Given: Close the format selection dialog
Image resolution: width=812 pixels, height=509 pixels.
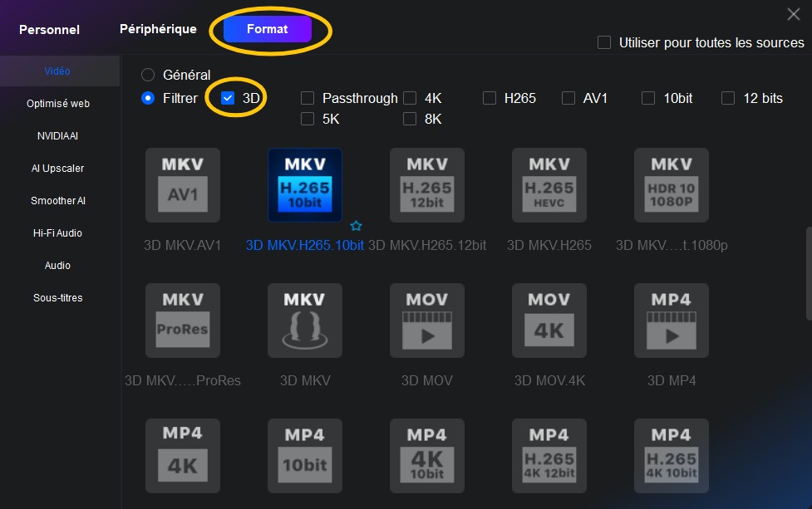Looking at the screenshot, I should [794, 14].
